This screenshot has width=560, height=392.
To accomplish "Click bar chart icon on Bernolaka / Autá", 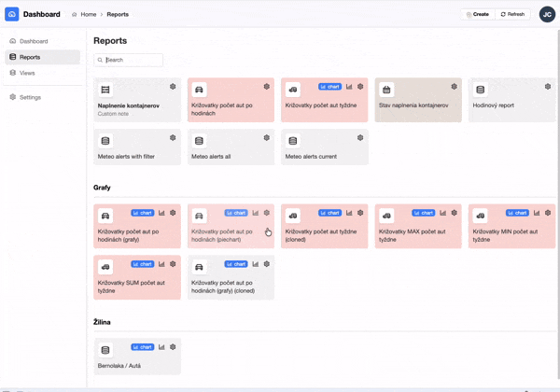I will (x=161, y=347).
